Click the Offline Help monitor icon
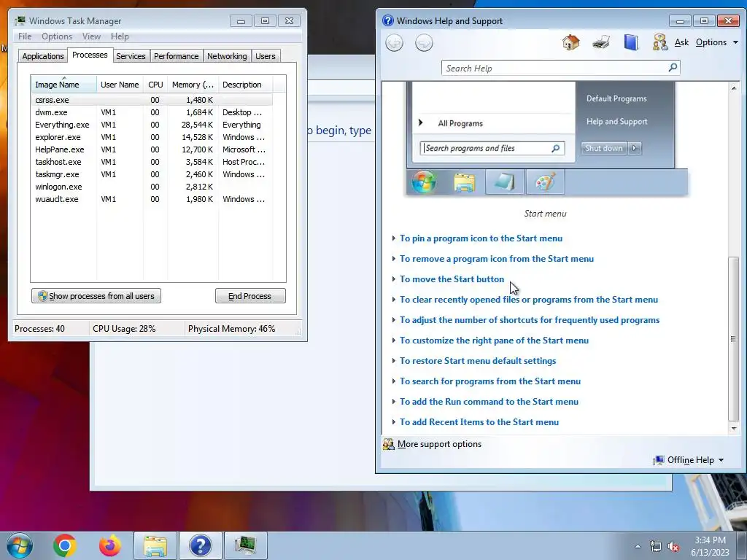 pos(659,460)
